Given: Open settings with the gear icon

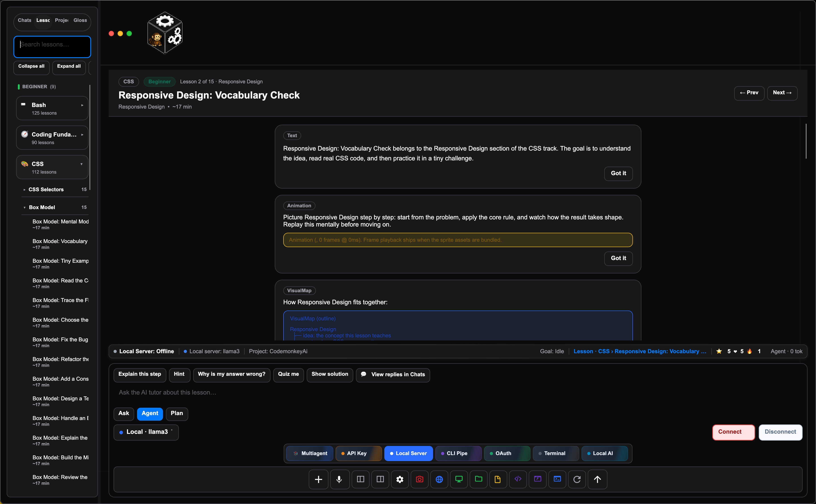Looking at the screenshot, I should pyautogui.click(x=400, y=479).
